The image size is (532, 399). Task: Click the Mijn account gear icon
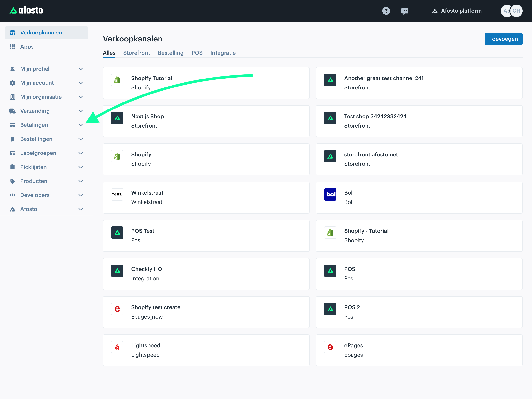(12, 83)
